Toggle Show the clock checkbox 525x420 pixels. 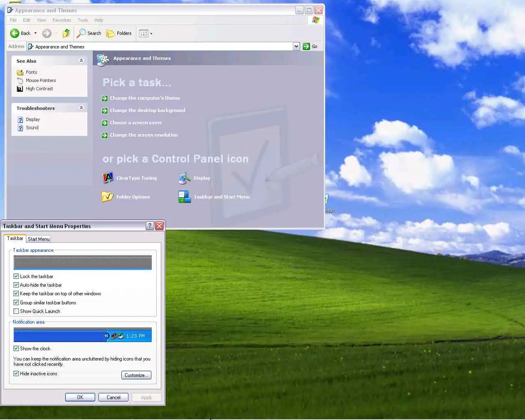point(16,349)
